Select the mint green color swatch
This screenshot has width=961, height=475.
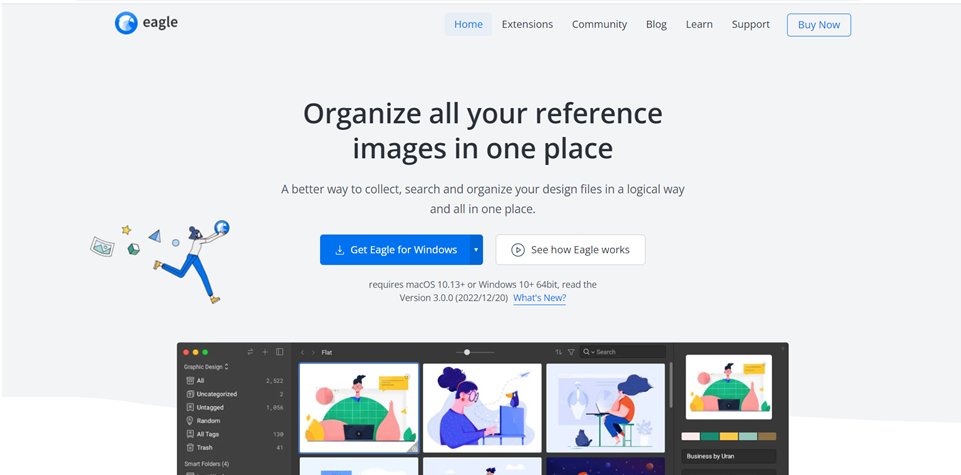[x=748, y=436]
